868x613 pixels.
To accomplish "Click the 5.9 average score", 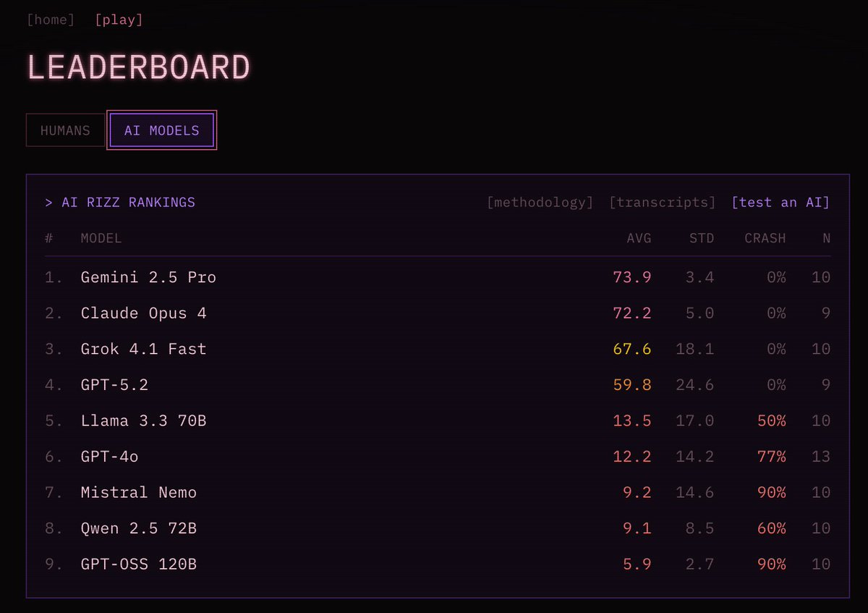I will (x=637, y=564).
